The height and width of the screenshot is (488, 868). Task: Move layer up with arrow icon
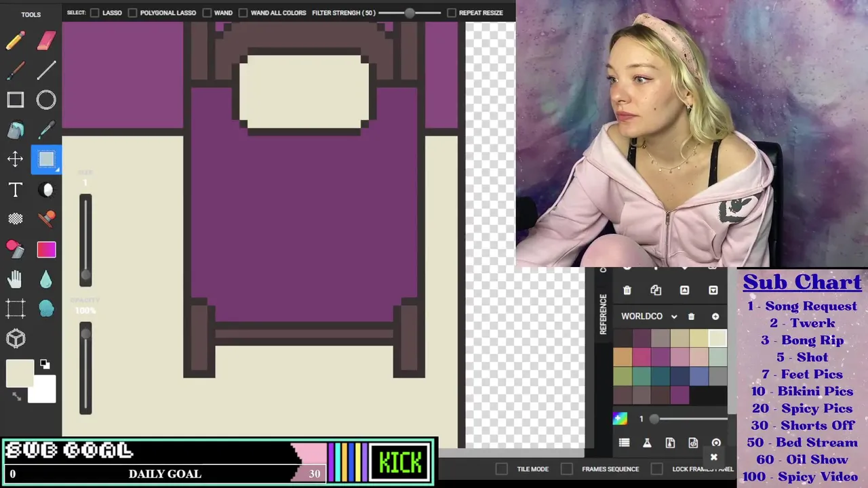[684, 290]
